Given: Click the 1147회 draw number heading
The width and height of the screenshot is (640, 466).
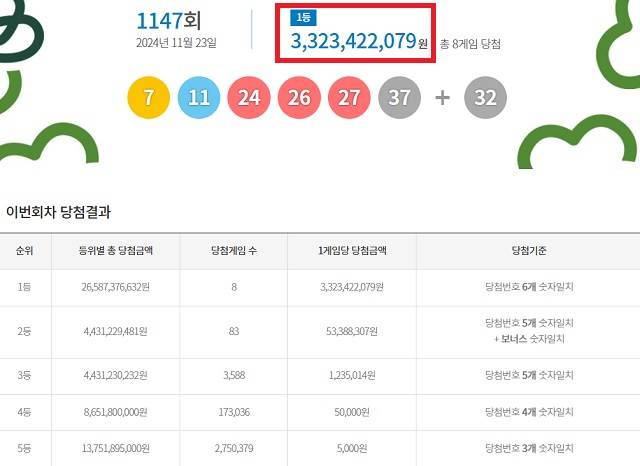Looking at the screenshot, I should pyautogui.click(x=169, y=21).
